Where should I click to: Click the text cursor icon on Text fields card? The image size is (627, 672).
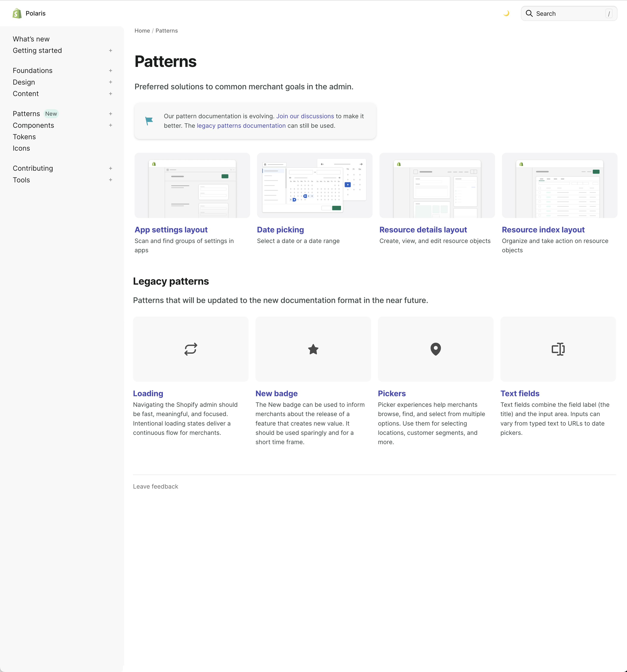558,349
